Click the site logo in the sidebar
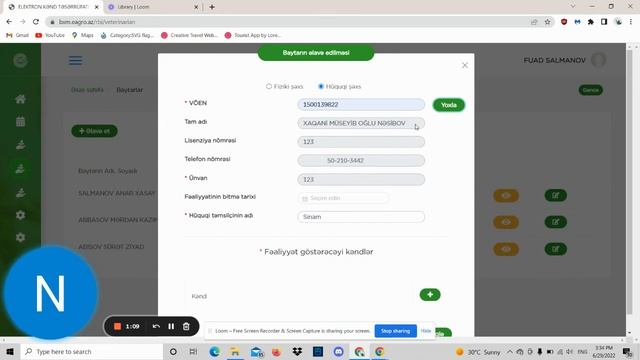Screen dimensions: 640x360 20,60
